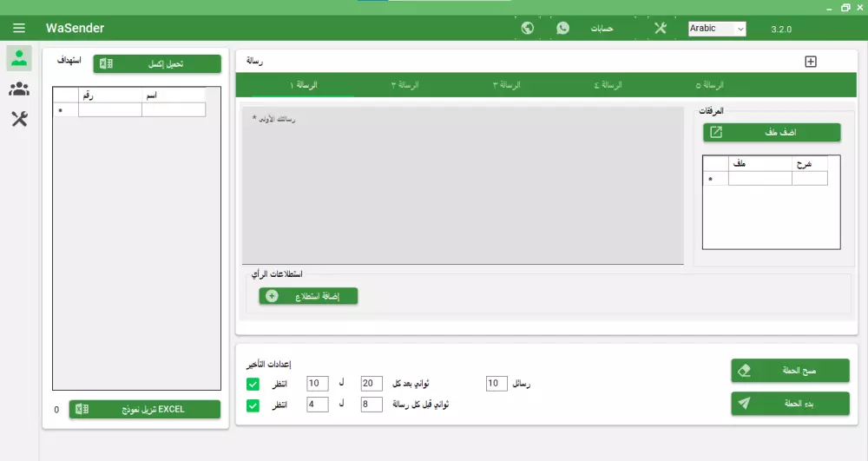Toggle the second انتظر delay checkbox
Screen dimensions: 868x461
tap(253, 405)
